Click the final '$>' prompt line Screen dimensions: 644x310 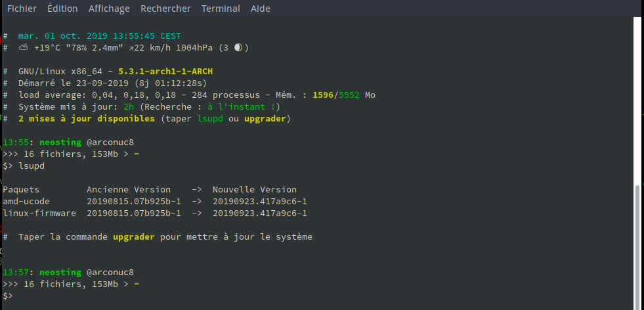click(8, 296)
